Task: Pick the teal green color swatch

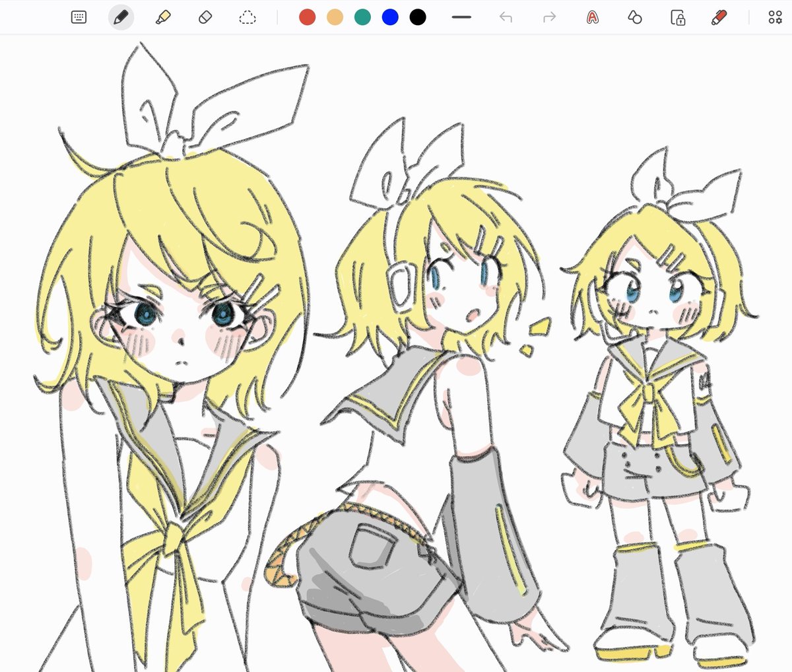Action: (363, 17)
